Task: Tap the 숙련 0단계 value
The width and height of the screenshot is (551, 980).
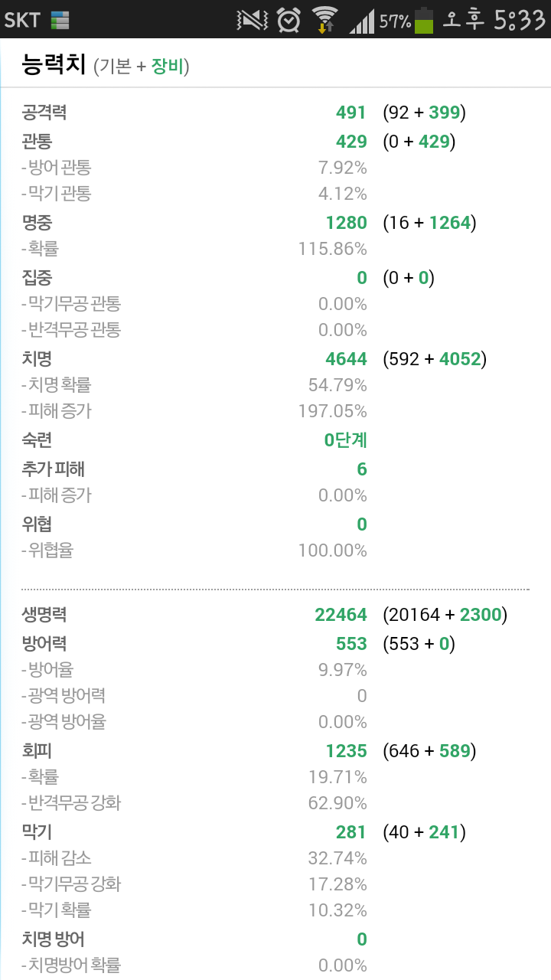Action: [345, 440]
